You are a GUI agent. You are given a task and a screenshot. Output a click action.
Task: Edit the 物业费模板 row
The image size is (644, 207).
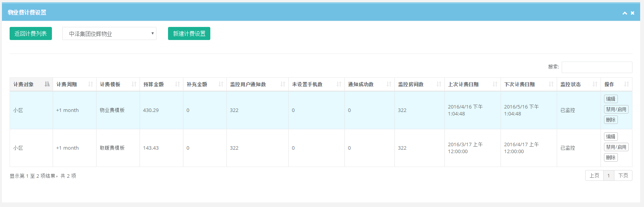click(611, 99)
